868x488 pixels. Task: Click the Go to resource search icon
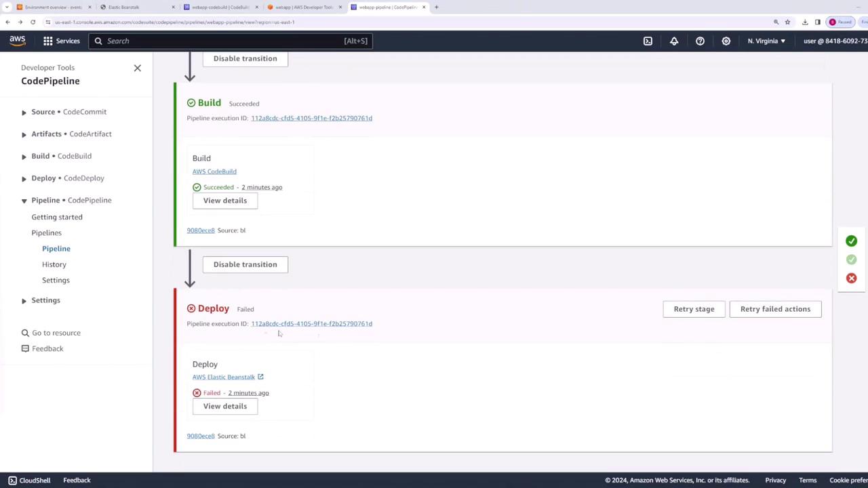(25, 333)
